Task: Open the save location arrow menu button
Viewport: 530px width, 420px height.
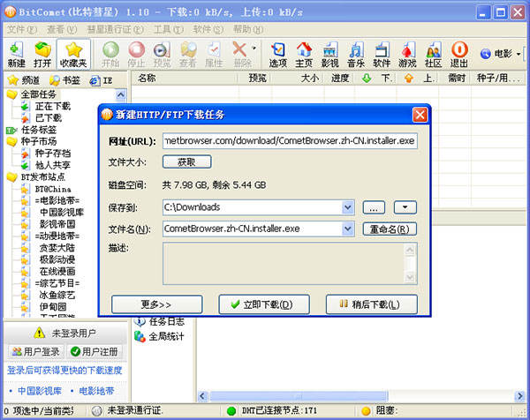Action: tap(405, 207)
